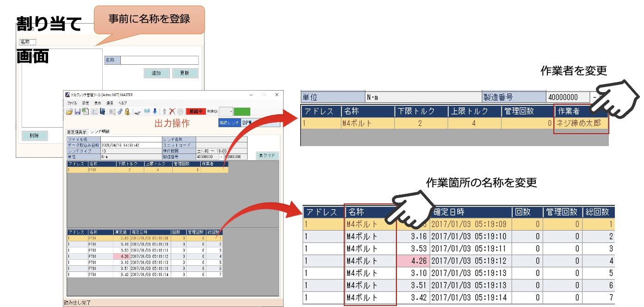Image resolution: width=644 pixels, height=307 pixels.
Task: Click the floppy disk save icon
Action: click(x=78, y=111)
